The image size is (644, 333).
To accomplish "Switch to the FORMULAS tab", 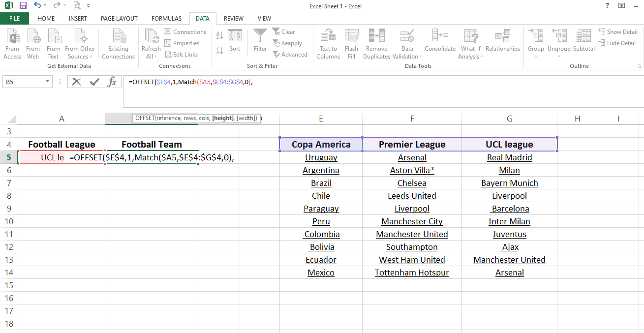I will click(x=166, y=19).
